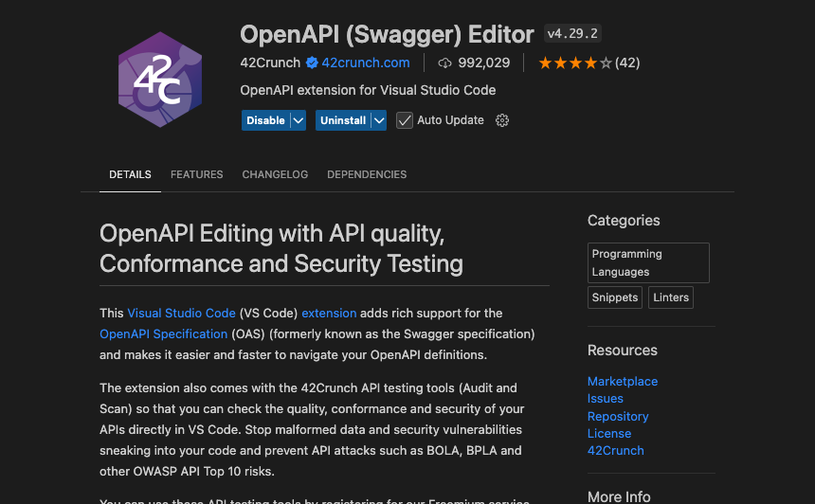This screenshot has width=815, height=504.
Task: Open the OpenAPI Specification link
Action: 164,334
